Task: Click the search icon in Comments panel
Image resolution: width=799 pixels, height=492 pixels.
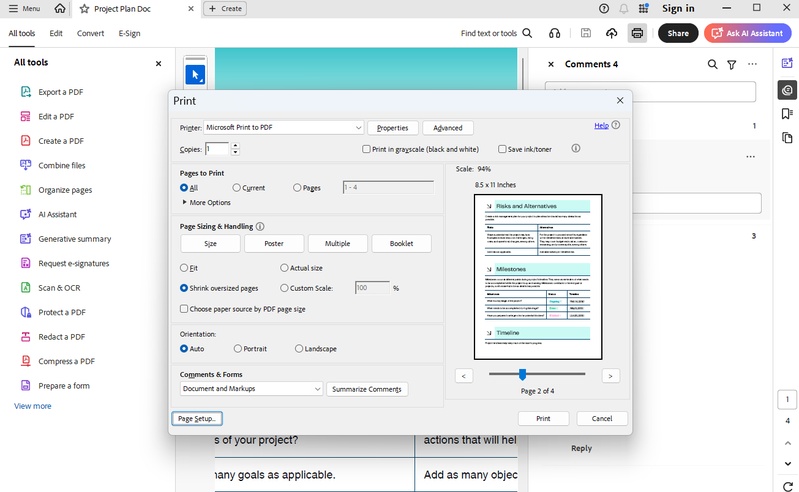Action: (x=712, y=64)
